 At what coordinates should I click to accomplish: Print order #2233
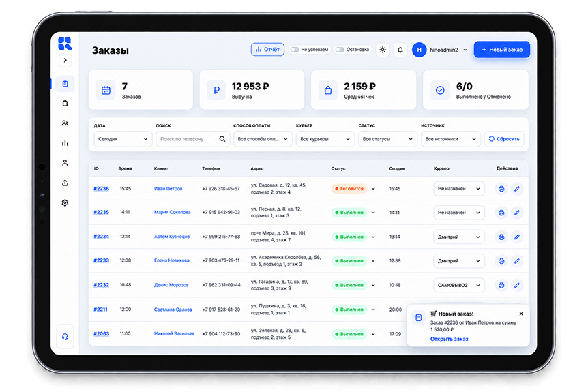coord(501,261)
